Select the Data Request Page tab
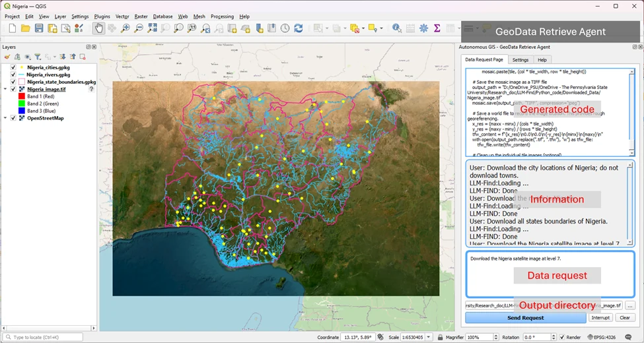This screenshot has height=343, width=644. pos(483,59)
